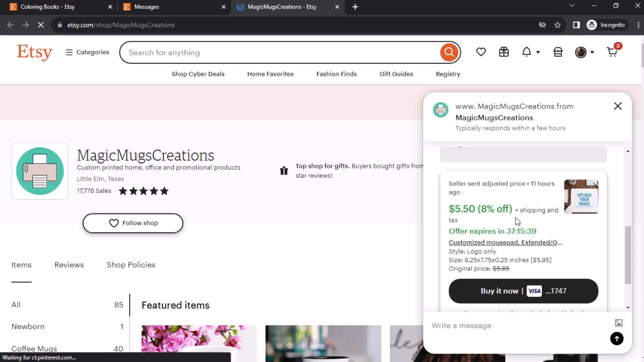Viewport: 644px width, 362px height.
Task: Click the orange search magnifier button
Action: point(449,52)
